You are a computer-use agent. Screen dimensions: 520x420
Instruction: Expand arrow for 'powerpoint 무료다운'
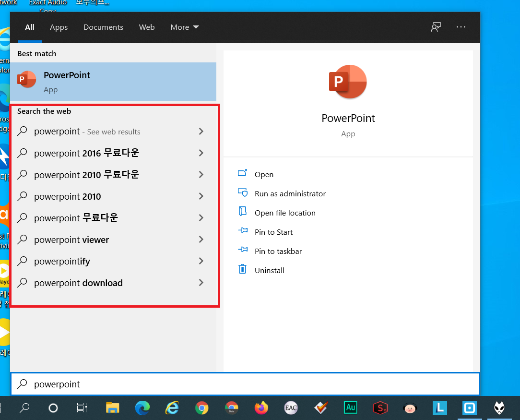click(x=201, y=217)
